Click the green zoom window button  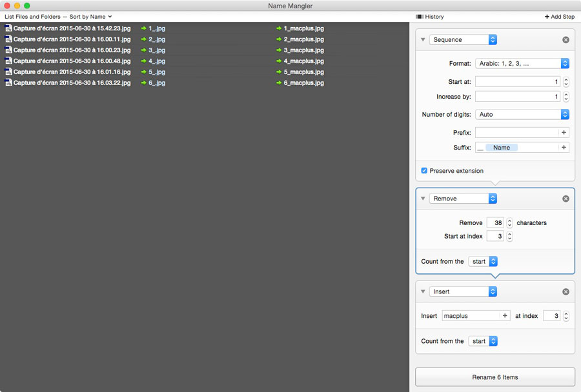coord(26,6)
